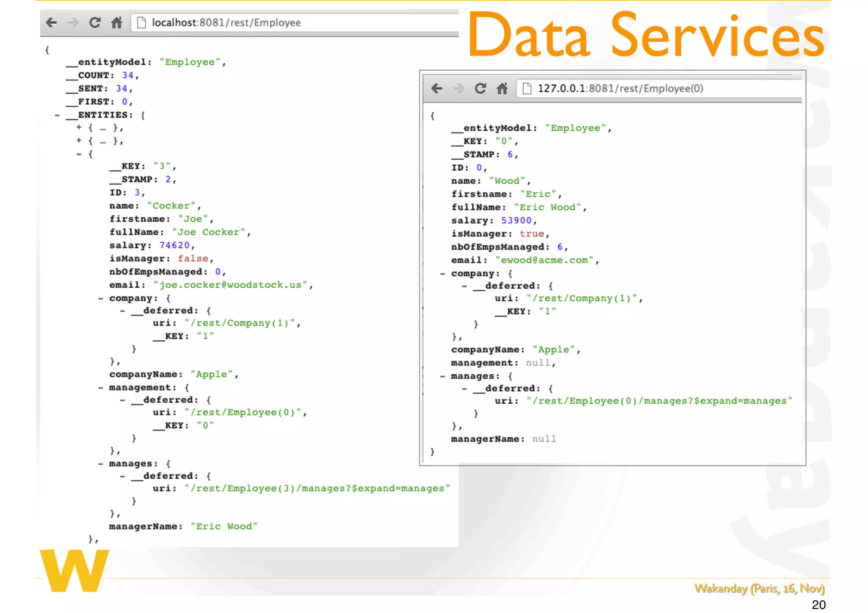868x613 pixels.
Task: Select the salary value 53900
Action: 516,221
